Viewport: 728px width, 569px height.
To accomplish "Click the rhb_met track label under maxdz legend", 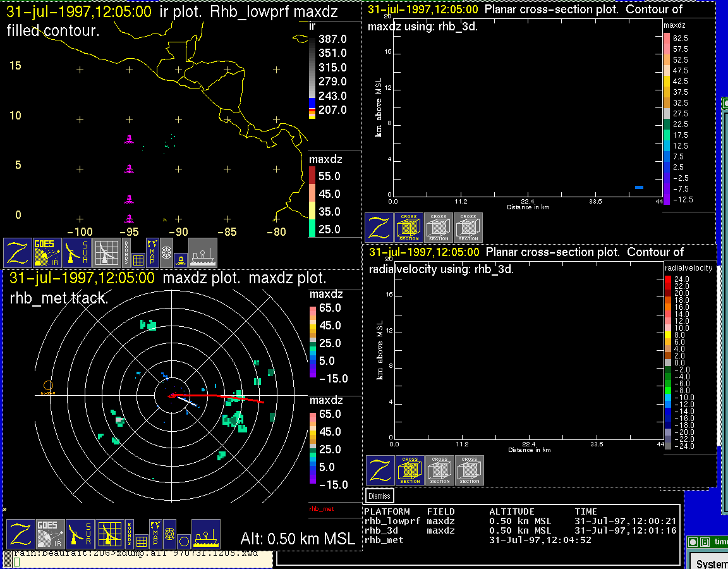I will tap(321, 508).
